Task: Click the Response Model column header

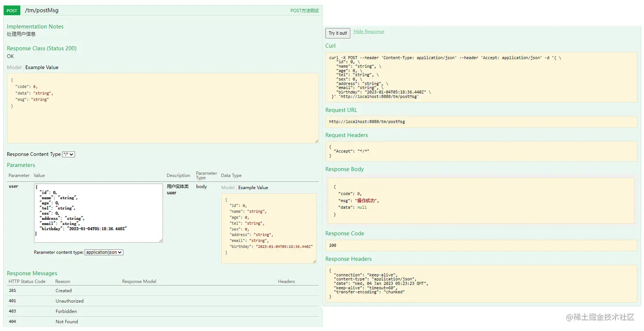Action: pos(139,282)
